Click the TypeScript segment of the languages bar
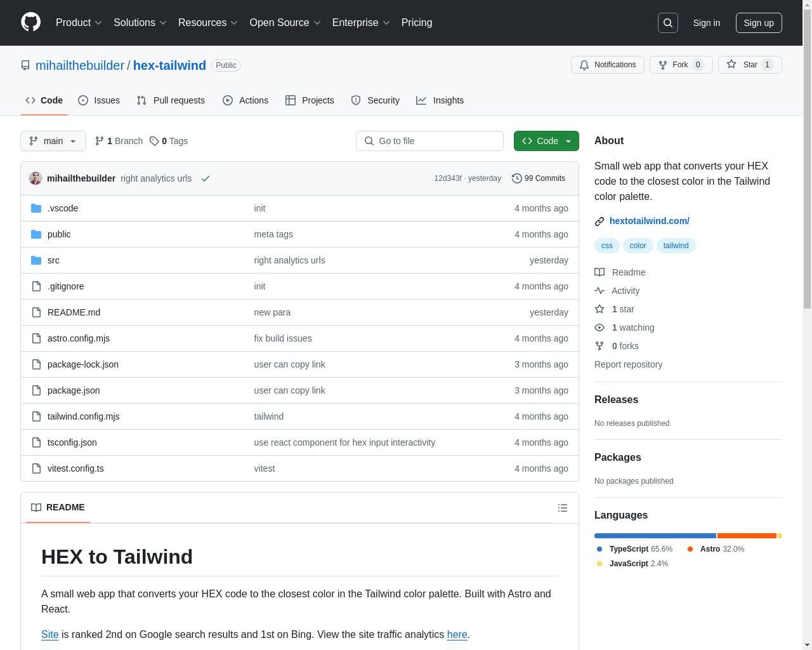The width and height of the screenshot is (812, 650). tap(655, 536)
